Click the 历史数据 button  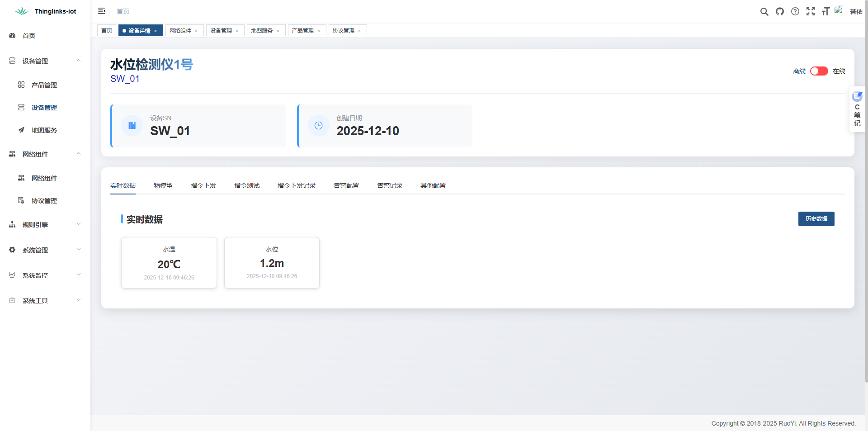coord(816,219)
